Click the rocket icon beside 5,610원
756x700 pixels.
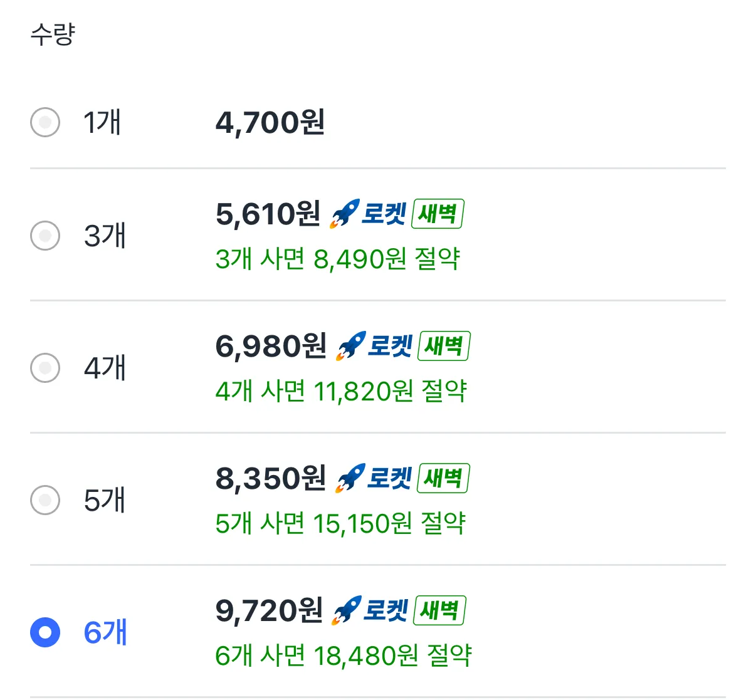click(x=345, y=214)
